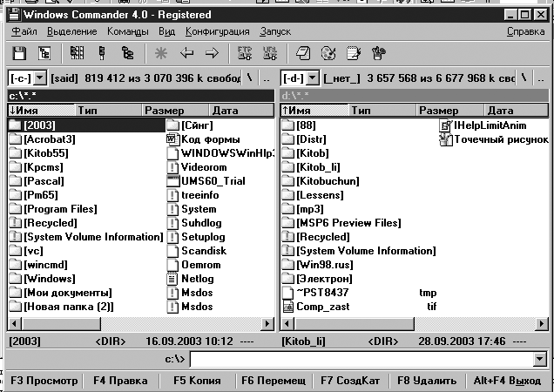
Task: Click the asterisk invert selection icon
Action: click(x=161, y=53)
